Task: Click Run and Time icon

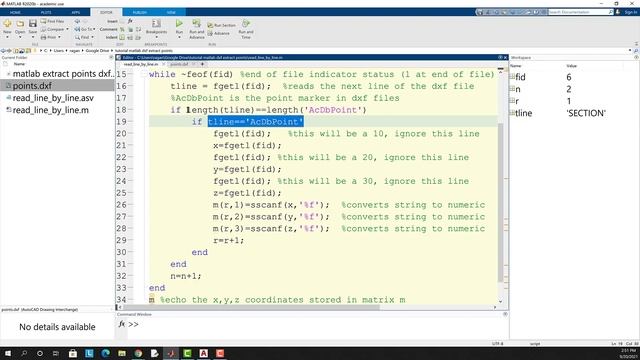Action: [246, 24]
